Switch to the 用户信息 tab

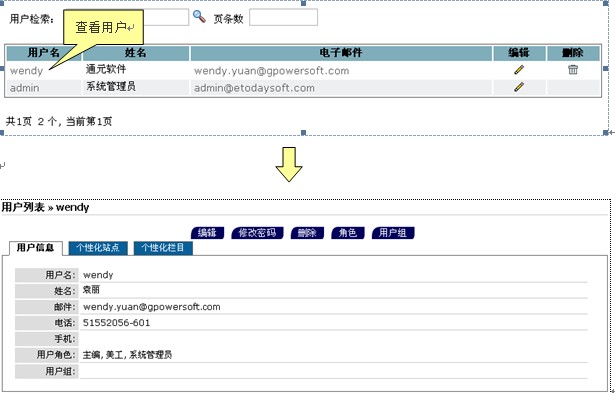coord(35,248)
